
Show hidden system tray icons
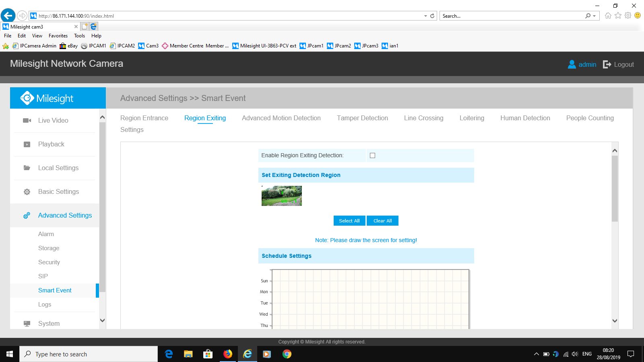(536, 354)
